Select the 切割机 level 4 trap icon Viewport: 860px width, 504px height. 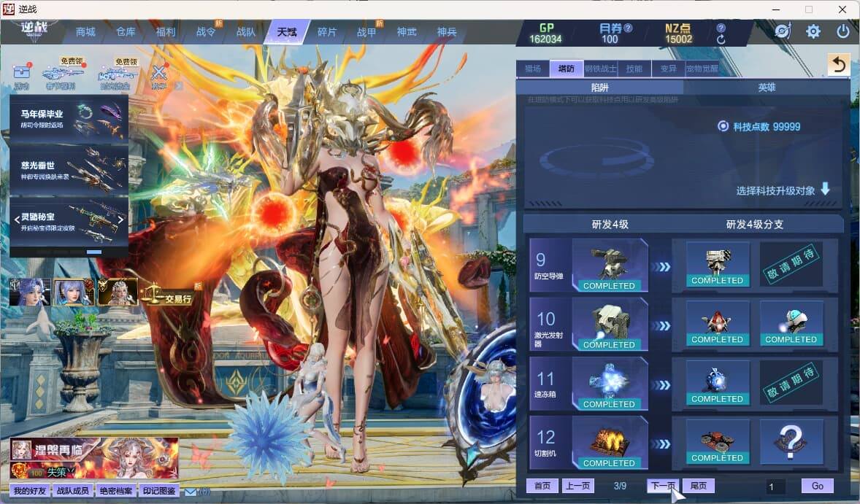[610, 443]
